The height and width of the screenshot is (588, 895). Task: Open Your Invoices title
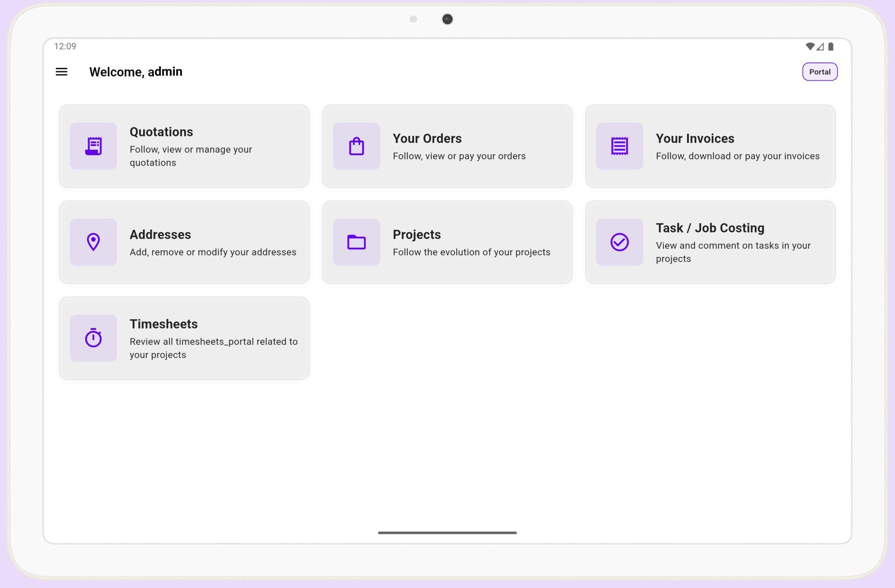[695, 138]
